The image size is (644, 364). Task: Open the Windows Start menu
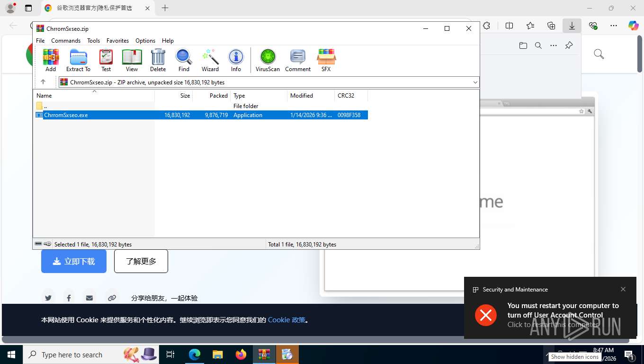pos(11,355)
